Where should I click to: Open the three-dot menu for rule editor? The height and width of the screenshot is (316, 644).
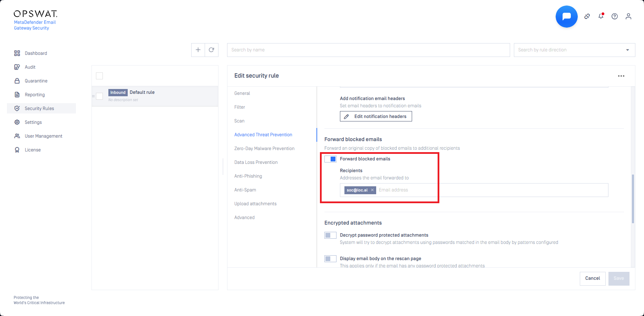[x=621, y=76]
